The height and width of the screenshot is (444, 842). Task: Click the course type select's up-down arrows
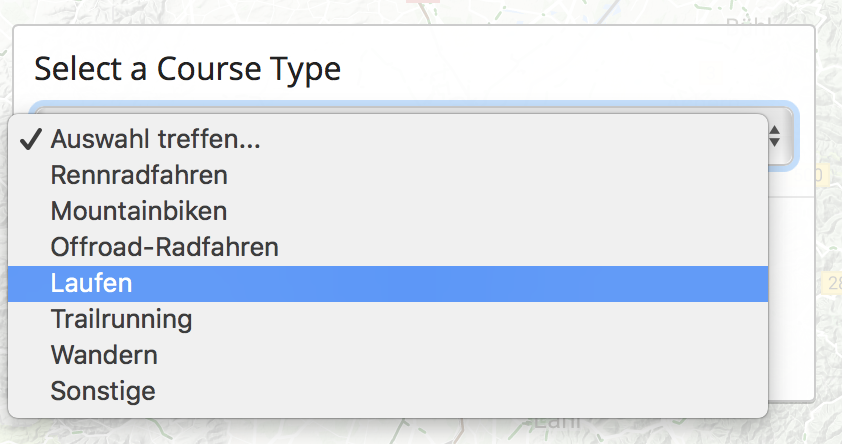pyautogui.click(x=776, y=137)
